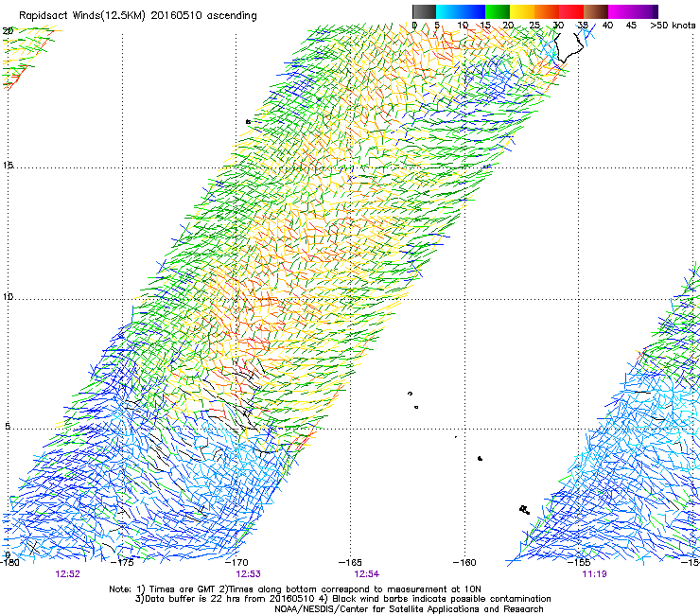
Task: Click the -180 longitude axis label
Action: click(9, 563)
